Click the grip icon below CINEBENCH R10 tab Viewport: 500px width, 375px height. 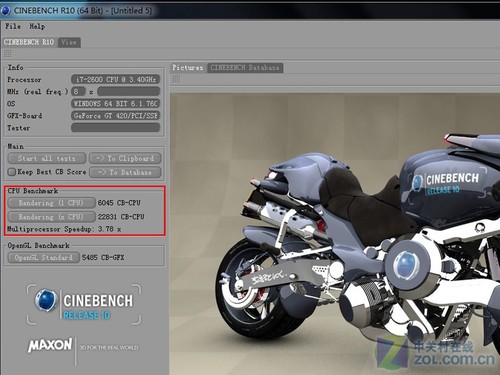coord(8,54)
